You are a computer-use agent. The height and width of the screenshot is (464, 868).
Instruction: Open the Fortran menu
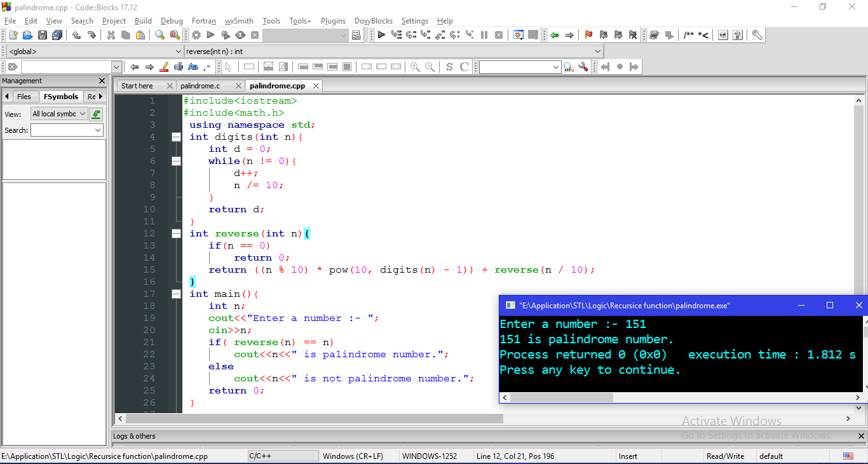pyautogui.click(x=203, y=21)
